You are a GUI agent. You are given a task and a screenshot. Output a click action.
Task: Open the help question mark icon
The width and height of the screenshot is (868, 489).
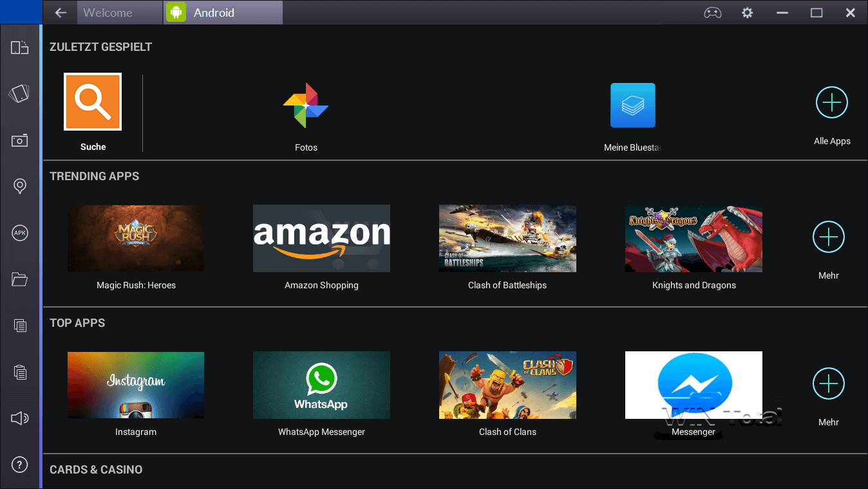(x=19, y=465)
